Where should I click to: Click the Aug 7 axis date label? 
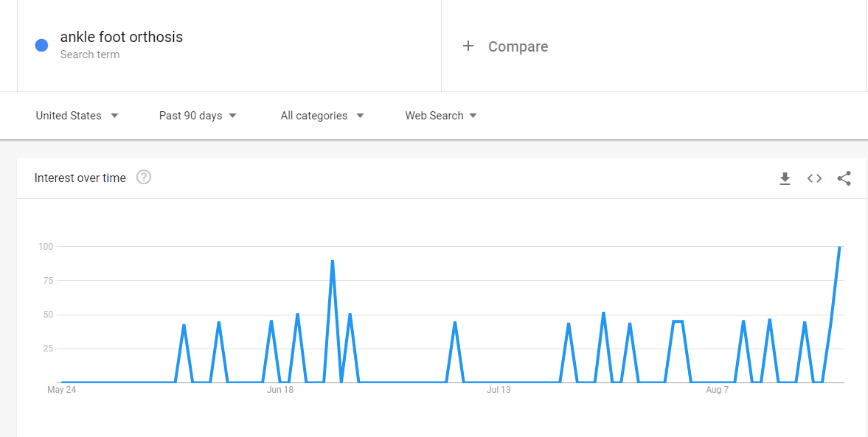717,390
